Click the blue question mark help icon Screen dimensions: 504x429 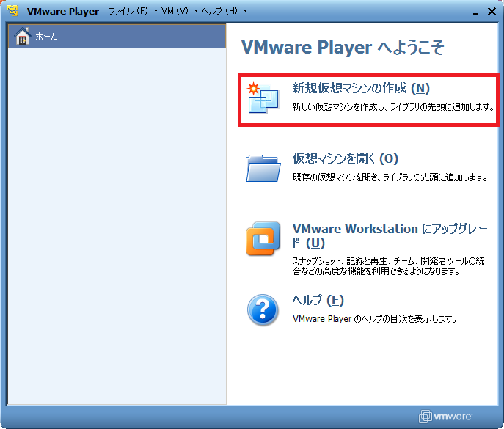[x=263, y=309]
